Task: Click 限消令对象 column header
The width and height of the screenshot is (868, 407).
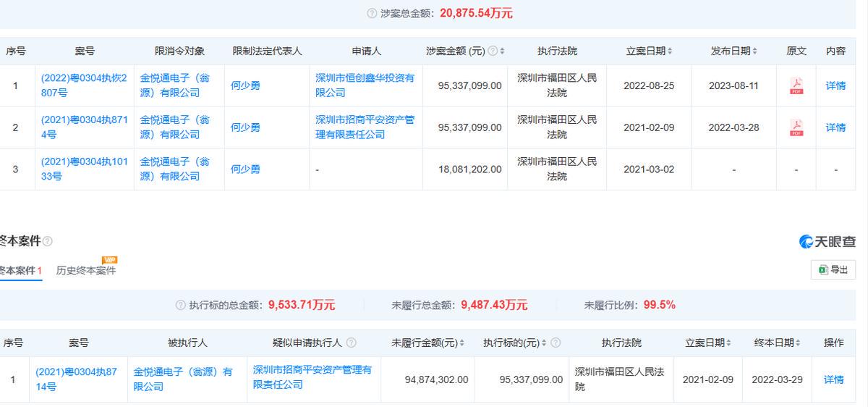Action: [179, 51]
